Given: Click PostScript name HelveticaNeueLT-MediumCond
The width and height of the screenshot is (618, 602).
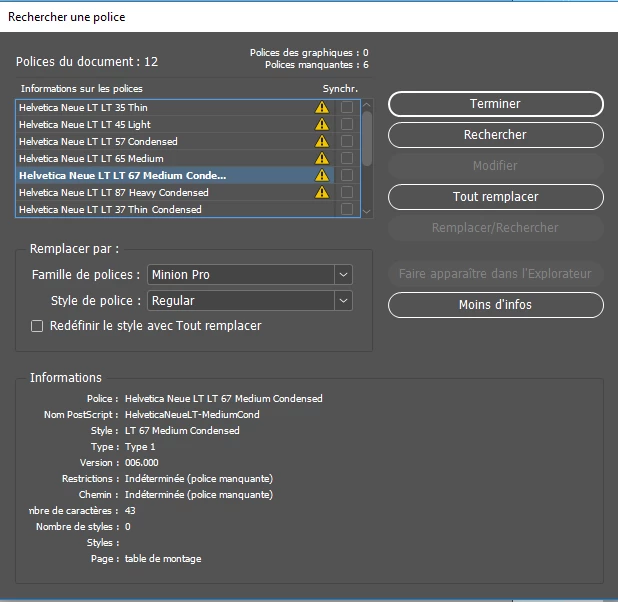Looking at the screenshot, I should (192, 415).
